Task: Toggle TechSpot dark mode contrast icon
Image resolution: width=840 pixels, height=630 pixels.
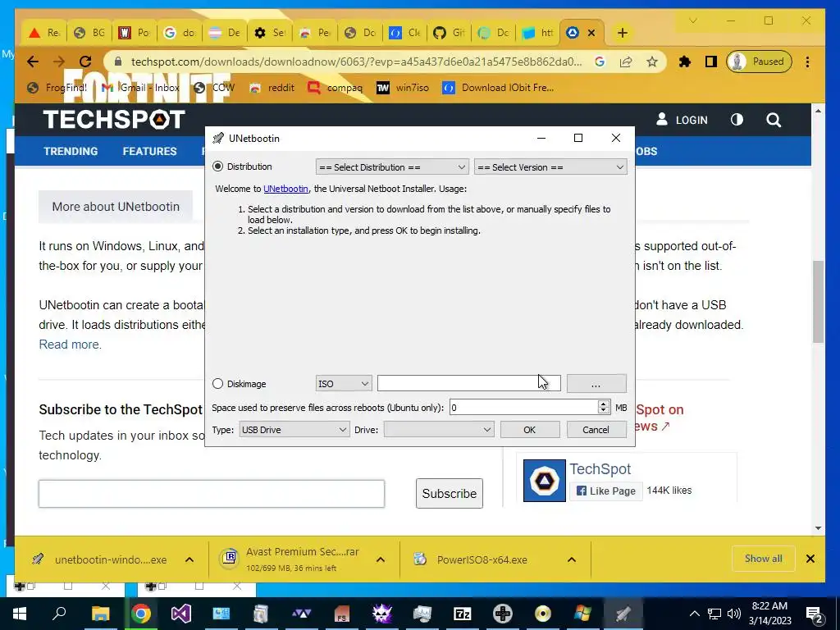Action: (x=737, y=120)
